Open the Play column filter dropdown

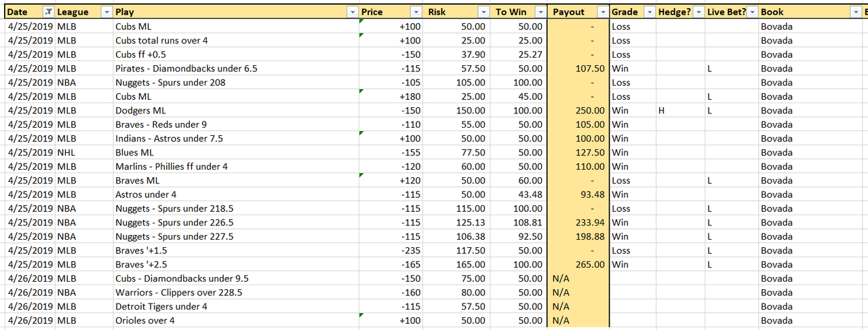click(x=352, y=12)
